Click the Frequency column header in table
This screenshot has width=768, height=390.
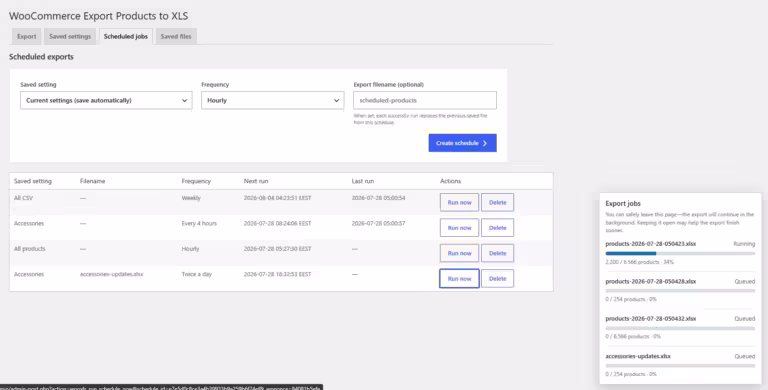coord(196,181)
